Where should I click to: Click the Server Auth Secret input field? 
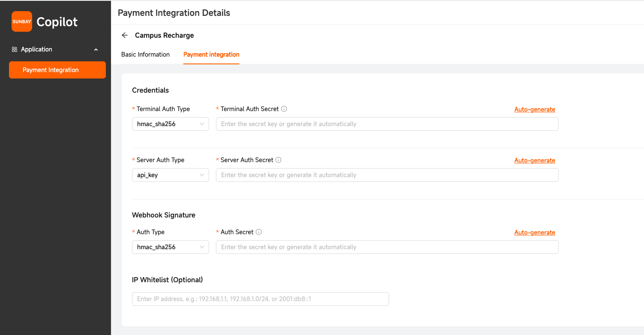[x=386, y=175]
